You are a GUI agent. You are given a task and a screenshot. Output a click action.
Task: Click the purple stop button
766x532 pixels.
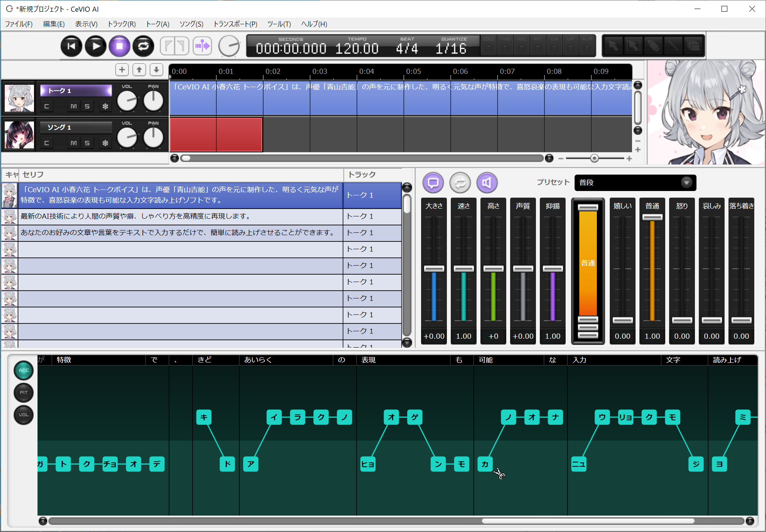coord(120,46)
